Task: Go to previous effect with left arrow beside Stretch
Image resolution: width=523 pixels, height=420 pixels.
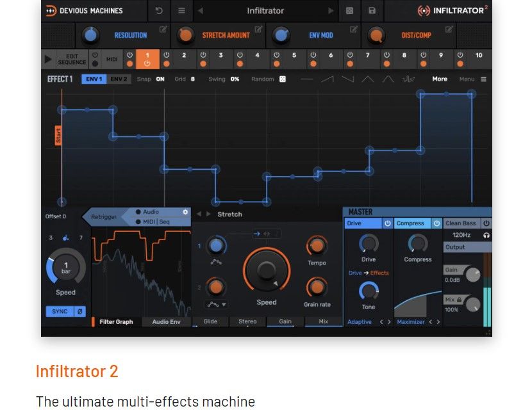Action: pyautogui.click(x=199, y=214)
